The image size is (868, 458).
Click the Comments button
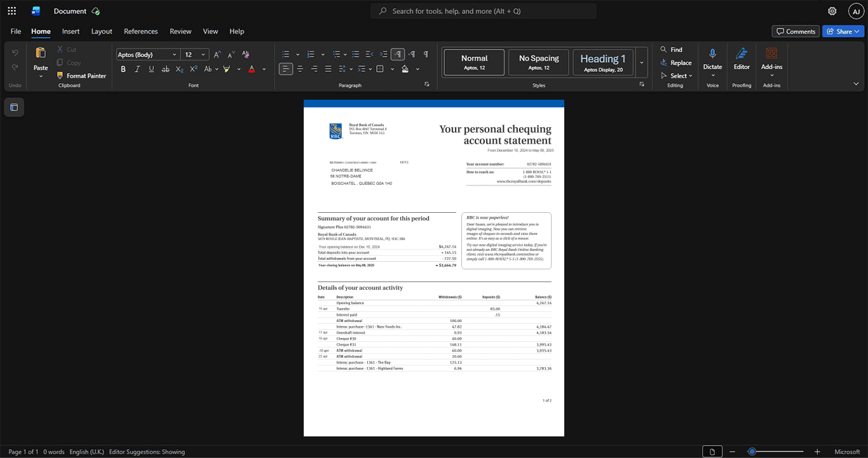point(796,31)
